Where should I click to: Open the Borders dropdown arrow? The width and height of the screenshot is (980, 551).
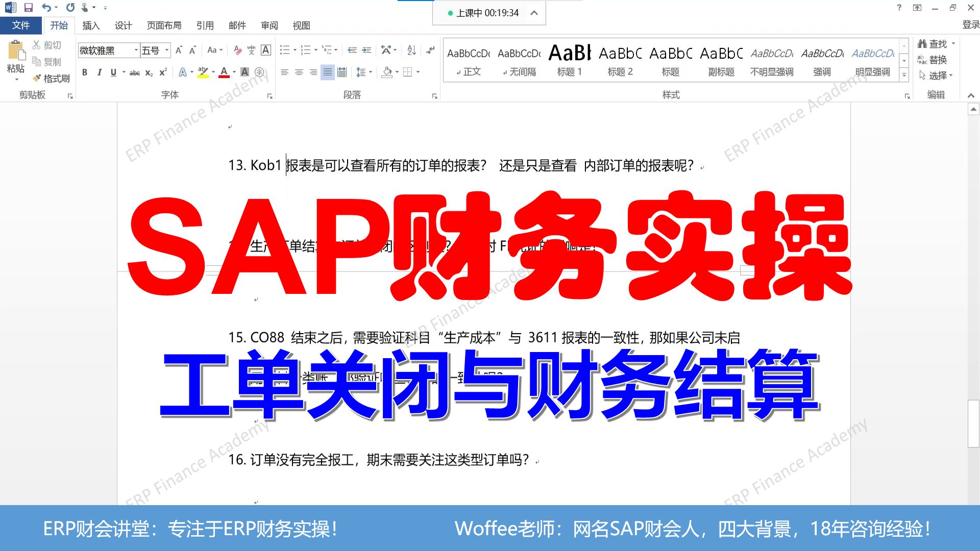[x=418, y=72]
